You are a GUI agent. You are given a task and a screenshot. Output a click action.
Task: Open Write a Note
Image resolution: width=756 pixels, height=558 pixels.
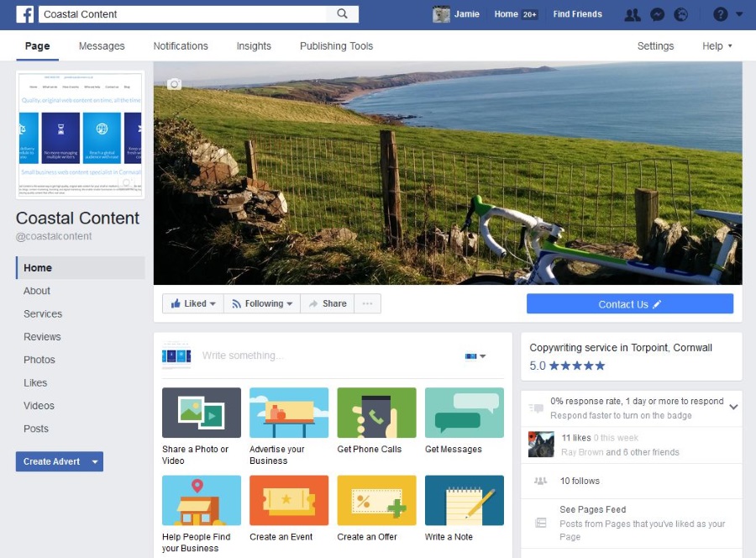pos(464,499)
